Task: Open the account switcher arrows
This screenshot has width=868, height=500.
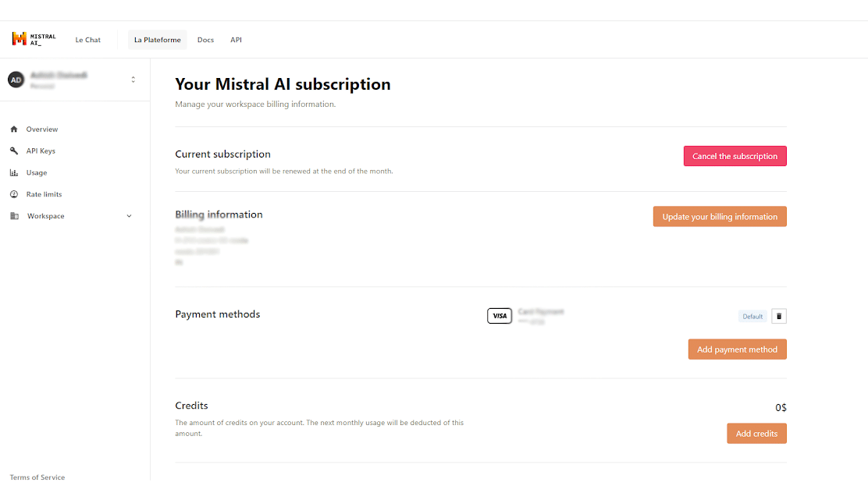Action: point(133,80)
